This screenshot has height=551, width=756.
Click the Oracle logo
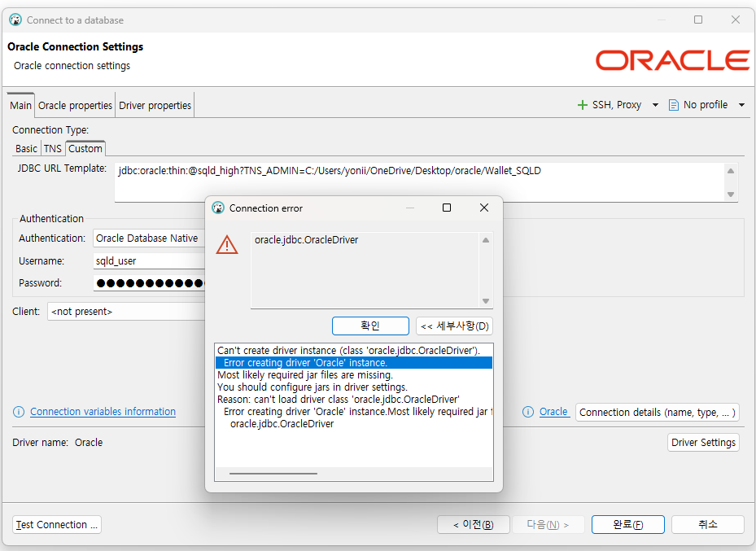coord(672,60)
